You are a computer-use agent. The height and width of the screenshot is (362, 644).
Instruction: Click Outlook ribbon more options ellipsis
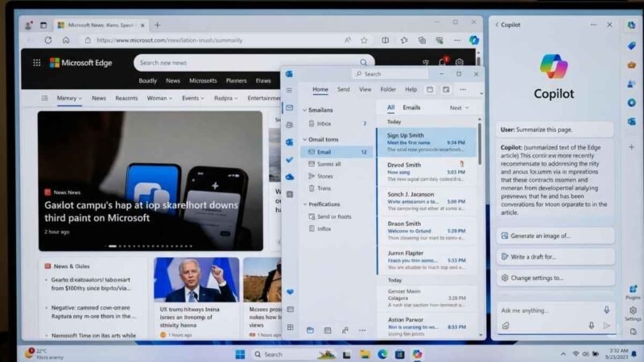(463, 89)
